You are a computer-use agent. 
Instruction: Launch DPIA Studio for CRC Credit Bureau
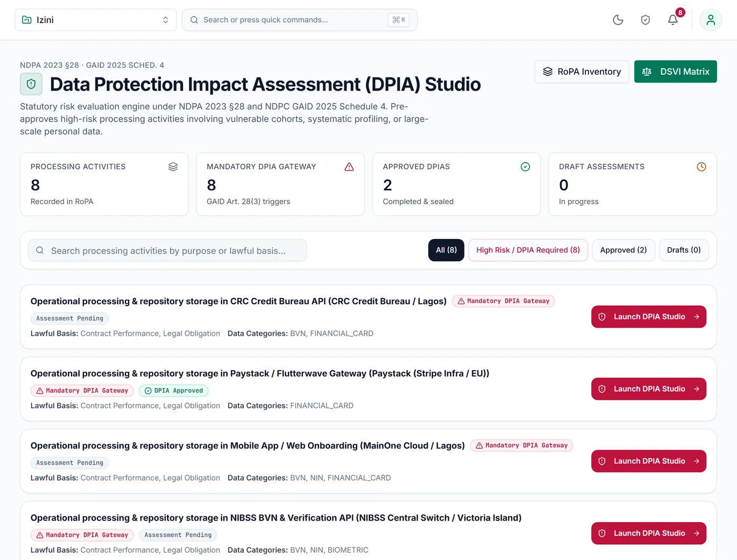click(x=649, y=317)
